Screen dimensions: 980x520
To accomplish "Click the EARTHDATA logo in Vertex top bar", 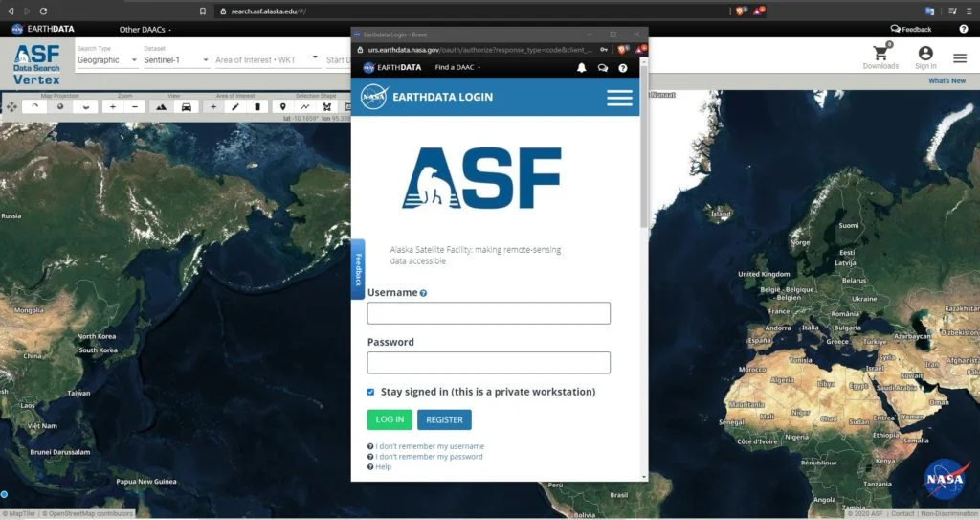I will 43,29.
